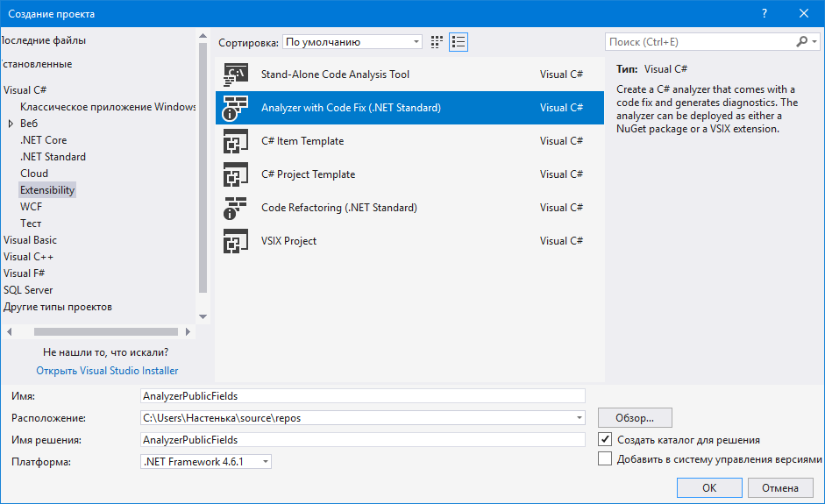The width and height of the screenshot is (825, 504).
Task: Select the Cloud category
Action: pos(34,174)
